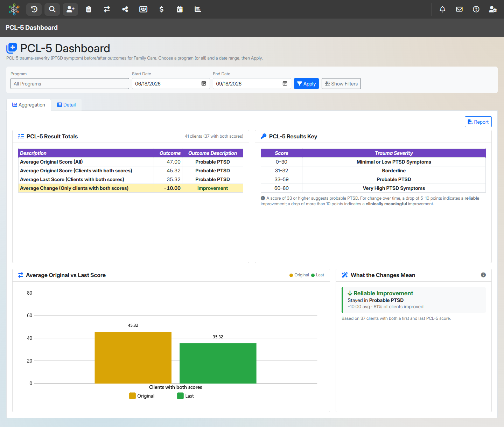Click the Trauma Severity column header

(394, 153)
